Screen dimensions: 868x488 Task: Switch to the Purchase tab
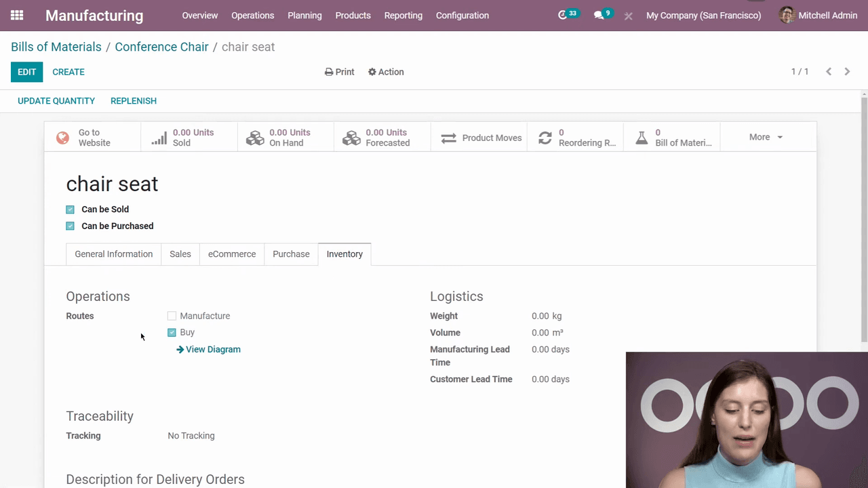[291, 254]
